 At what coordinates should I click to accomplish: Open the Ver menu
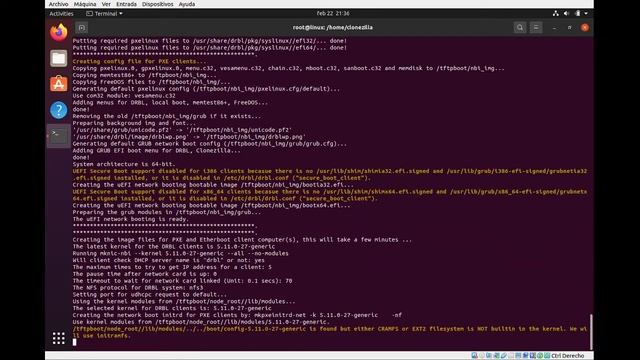tap(106, 4)
